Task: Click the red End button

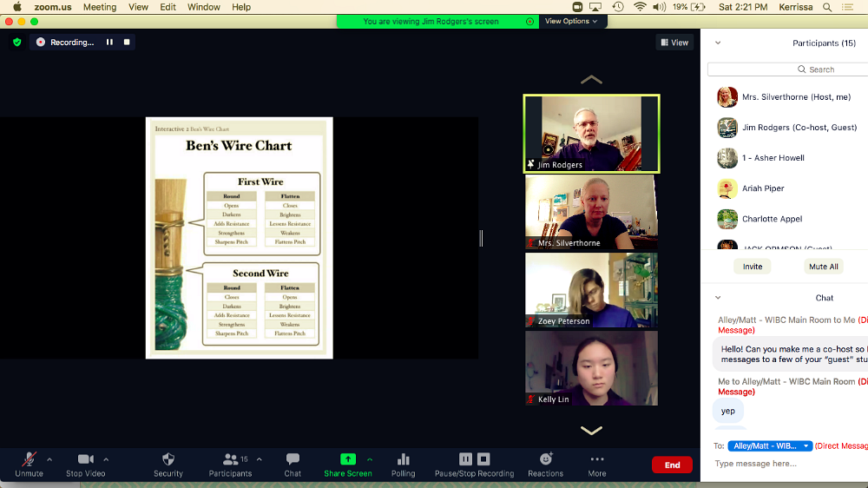Action: tap(672, 465)
